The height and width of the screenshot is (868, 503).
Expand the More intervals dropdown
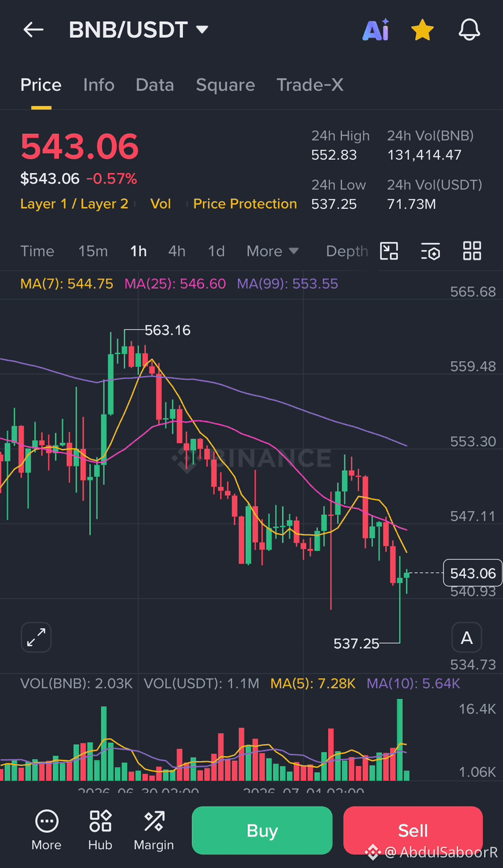273,251
